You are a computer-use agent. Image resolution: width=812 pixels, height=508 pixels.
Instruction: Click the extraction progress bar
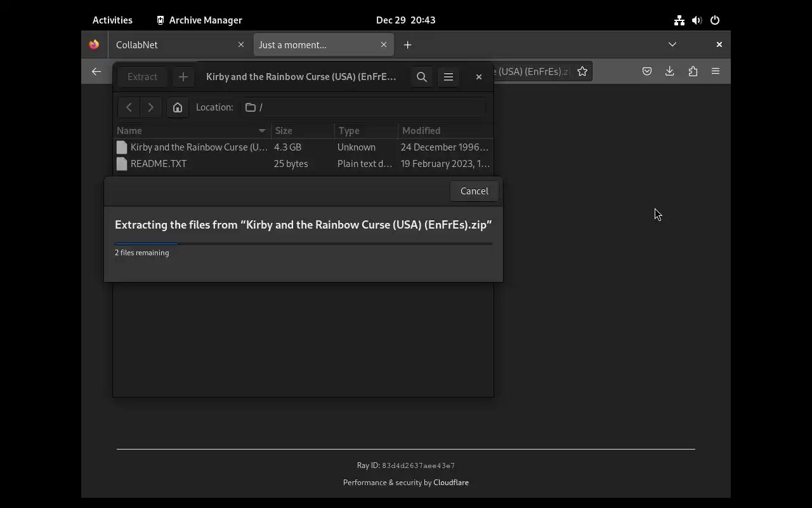click(303, 243)
